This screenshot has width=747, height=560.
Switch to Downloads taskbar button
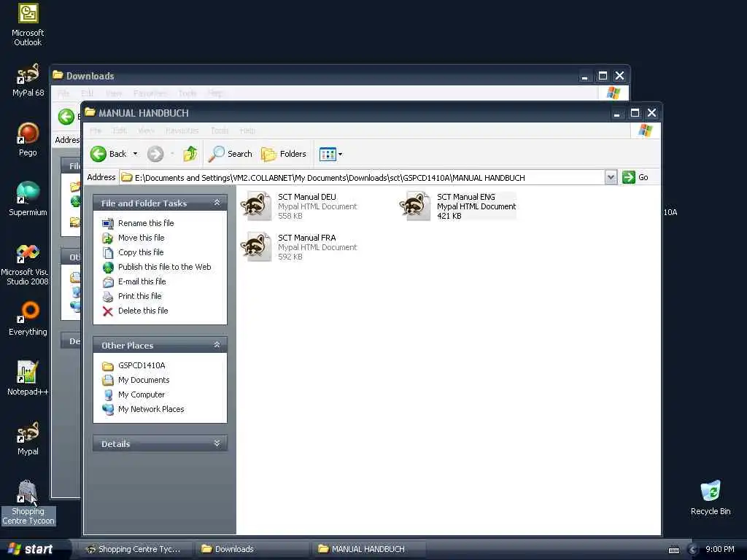tap(252, 549)
